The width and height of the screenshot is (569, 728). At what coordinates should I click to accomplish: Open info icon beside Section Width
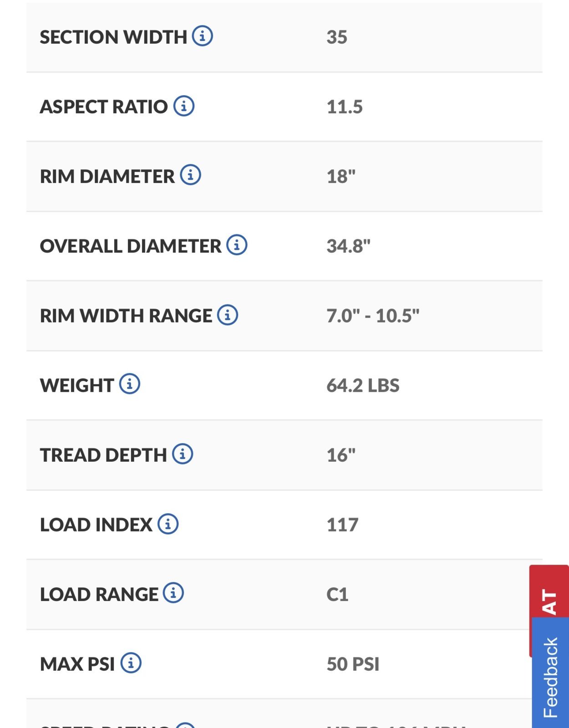tap(203, 35)
